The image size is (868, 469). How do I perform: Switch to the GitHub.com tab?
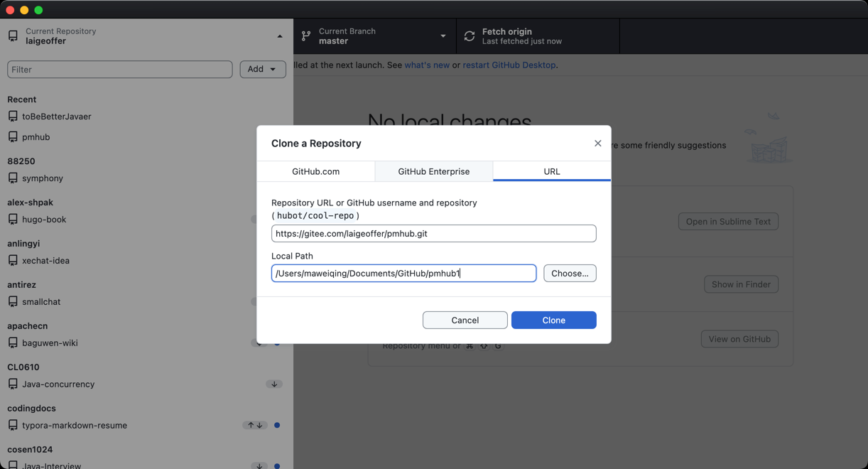315,171
